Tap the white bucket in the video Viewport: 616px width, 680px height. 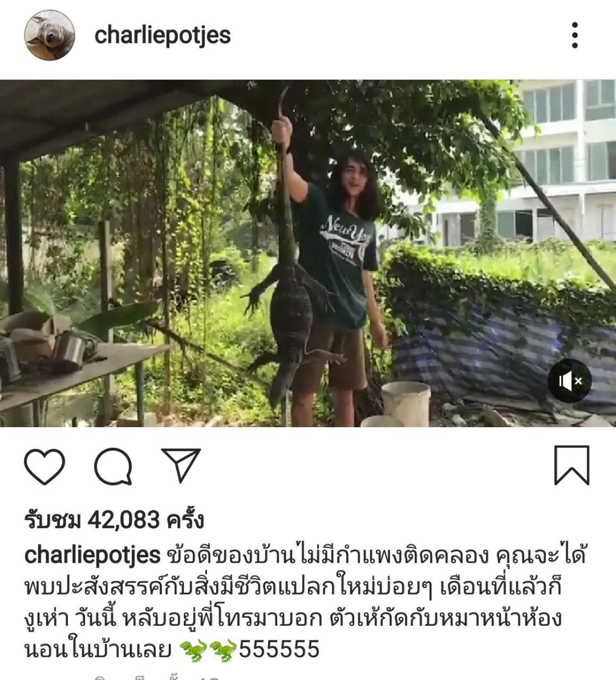[405, 404]
